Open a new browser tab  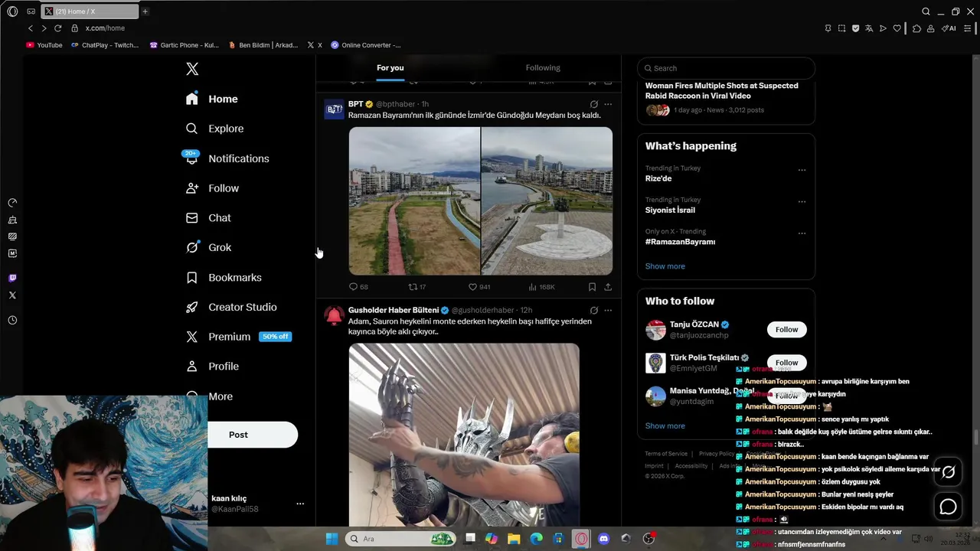(x=145, y=11)
